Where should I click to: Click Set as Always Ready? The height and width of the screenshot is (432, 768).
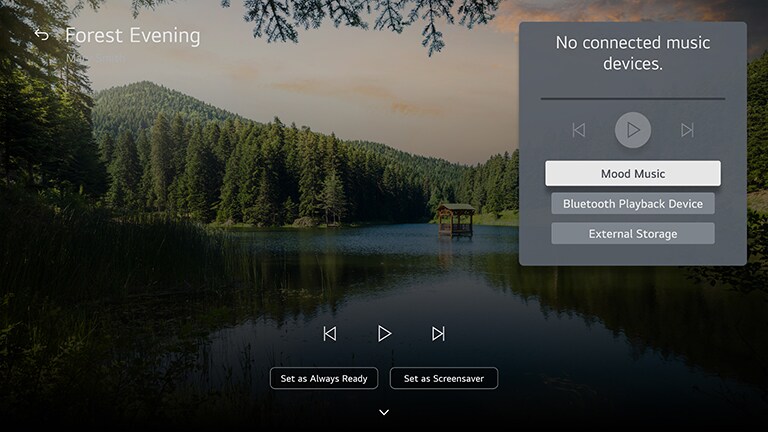[x=324, y=379]
